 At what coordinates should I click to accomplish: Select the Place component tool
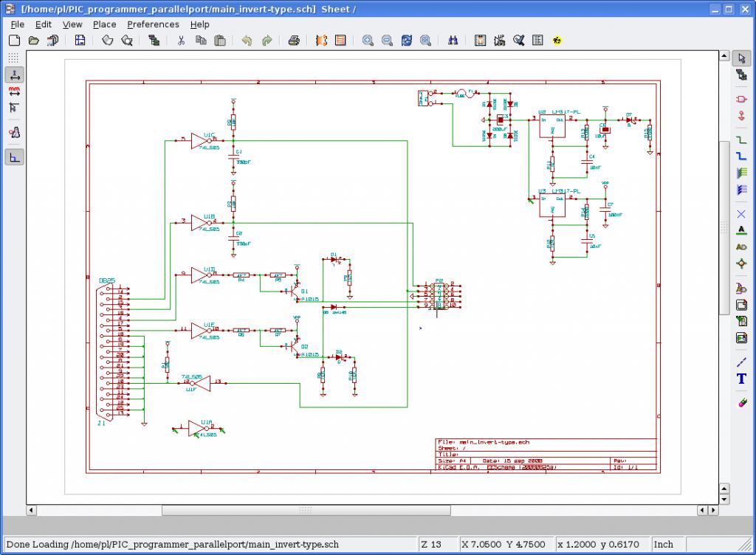click(741, 99)
